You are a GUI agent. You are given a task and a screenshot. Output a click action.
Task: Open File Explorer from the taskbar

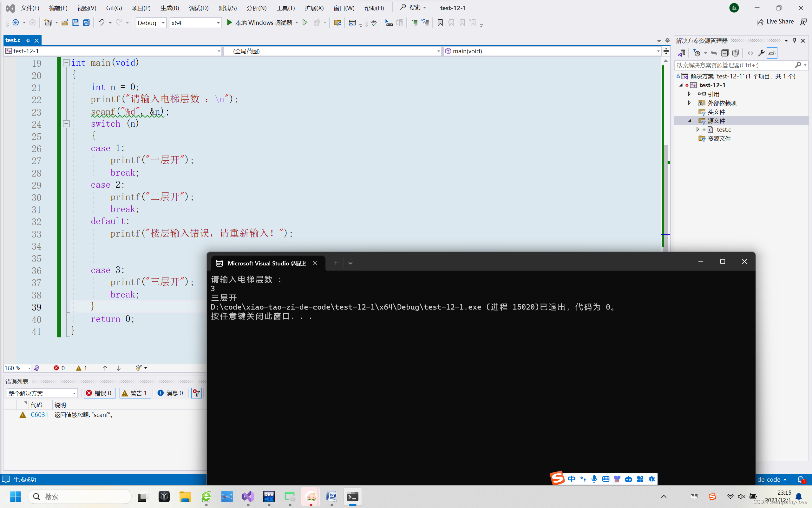click(185, 497)
